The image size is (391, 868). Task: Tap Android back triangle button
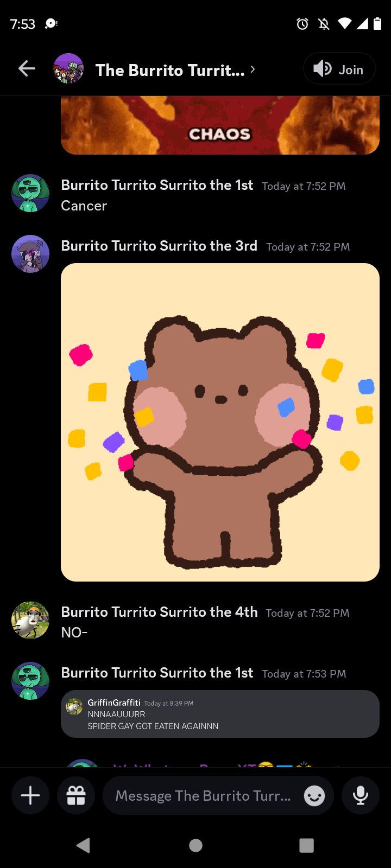[83, 845]
